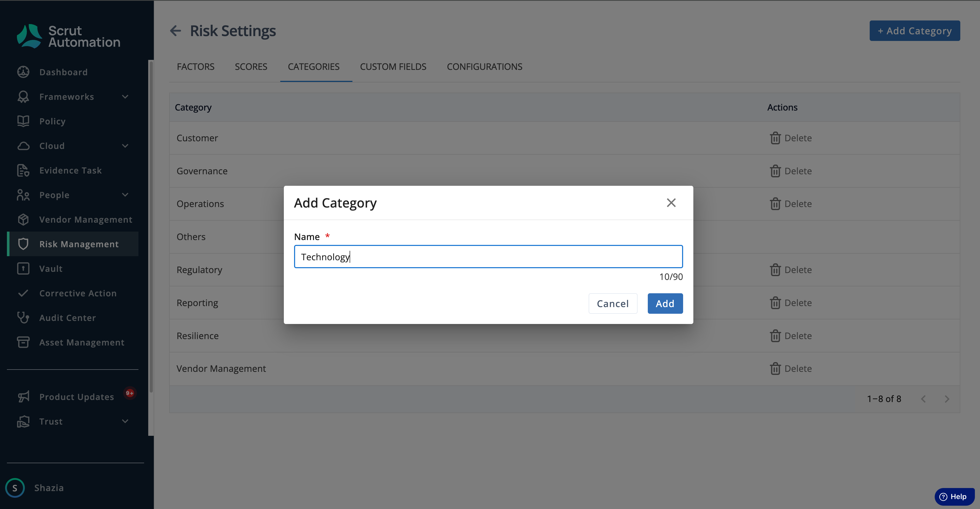Click the Shazia username label
The image size is (980, 509).
49,488
